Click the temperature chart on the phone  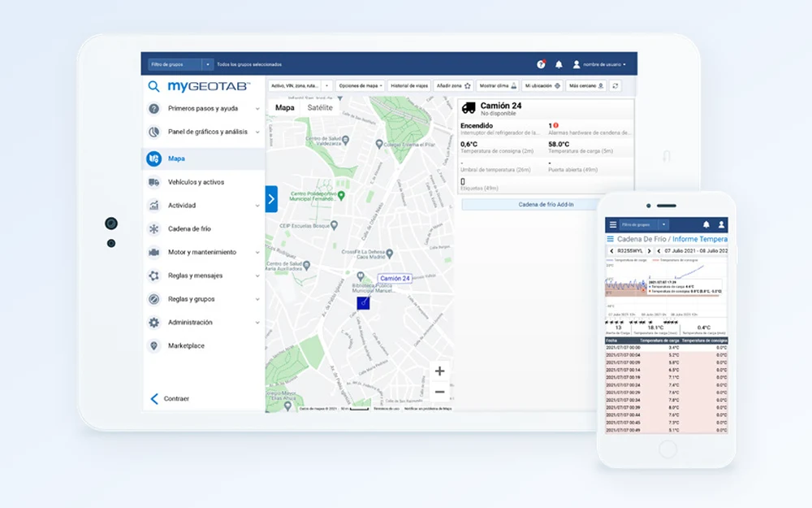[x=666, y=287]
